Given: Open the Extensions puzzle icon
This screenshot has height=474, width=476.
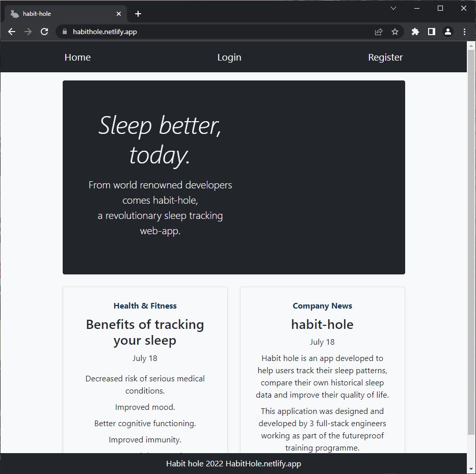Looking at the screenshot, I should [x=415, y=32].
